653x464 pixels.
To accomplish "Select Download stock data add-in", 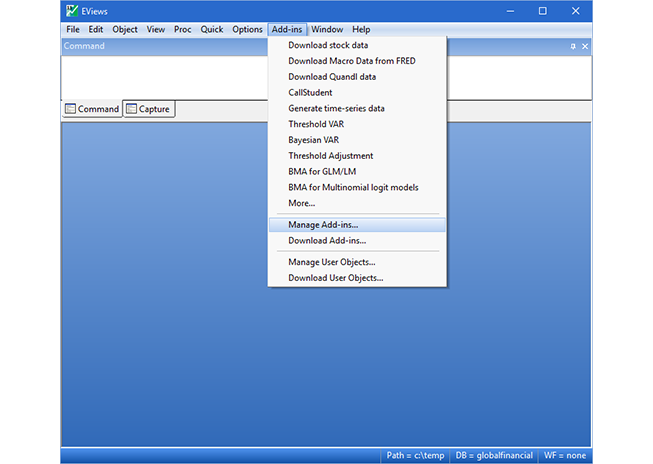I will click(357, 45).
